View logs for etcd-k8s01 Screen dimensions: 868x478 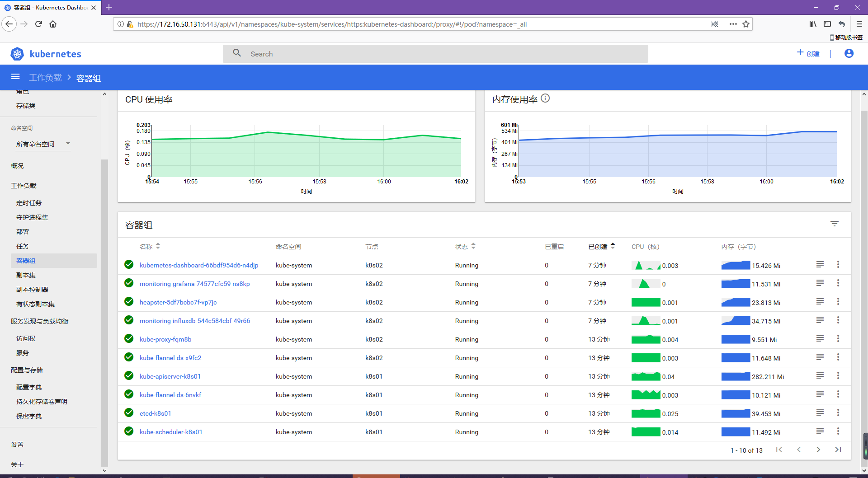click(x=820, y=412)
